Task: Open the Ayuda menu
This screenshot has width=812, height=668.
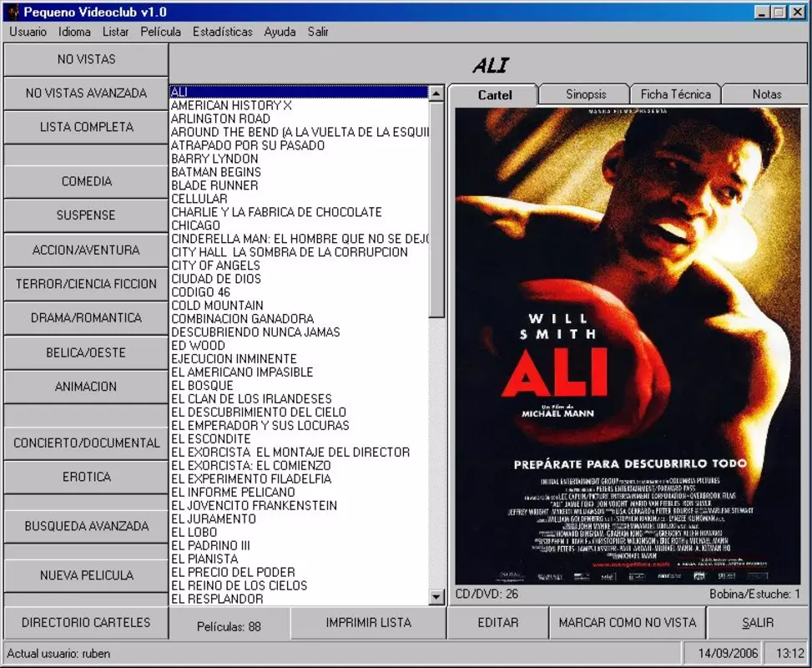Action: point(280,32)
